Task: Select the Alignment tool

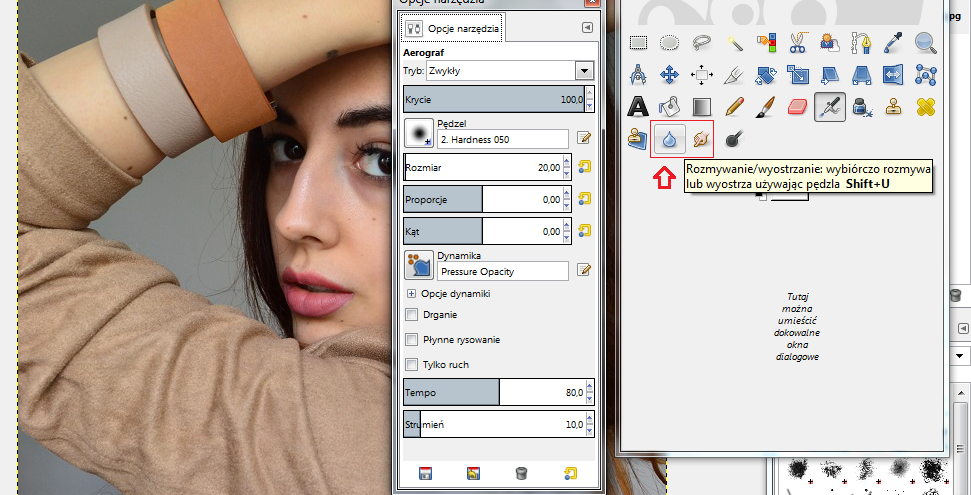Action: (702, 76)
